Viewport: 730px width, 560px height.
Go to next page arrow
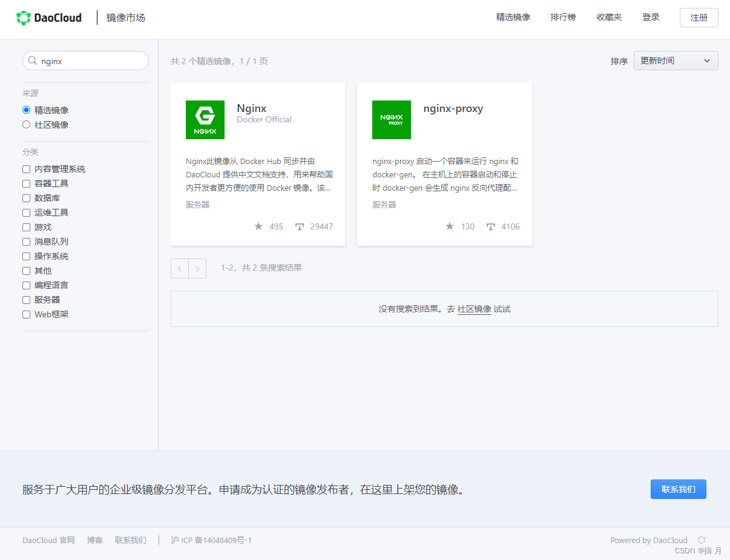[x=197, y=268]
